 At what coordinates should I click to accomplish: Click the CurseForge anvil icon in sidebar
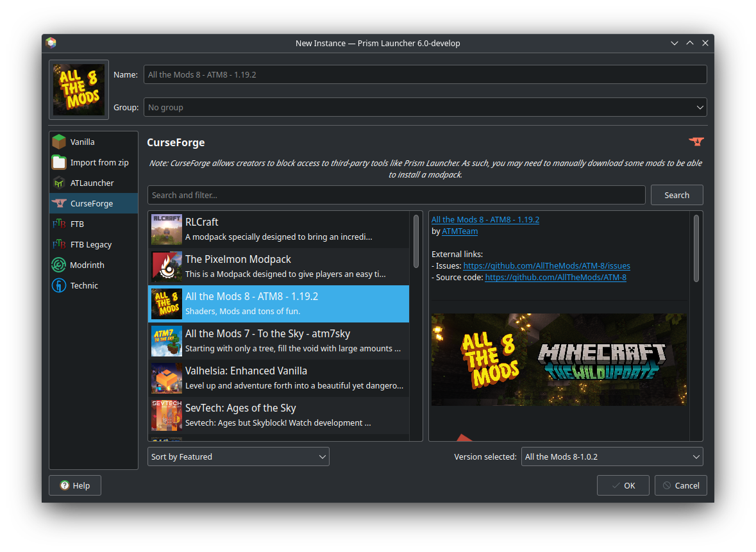click(59, 203)
